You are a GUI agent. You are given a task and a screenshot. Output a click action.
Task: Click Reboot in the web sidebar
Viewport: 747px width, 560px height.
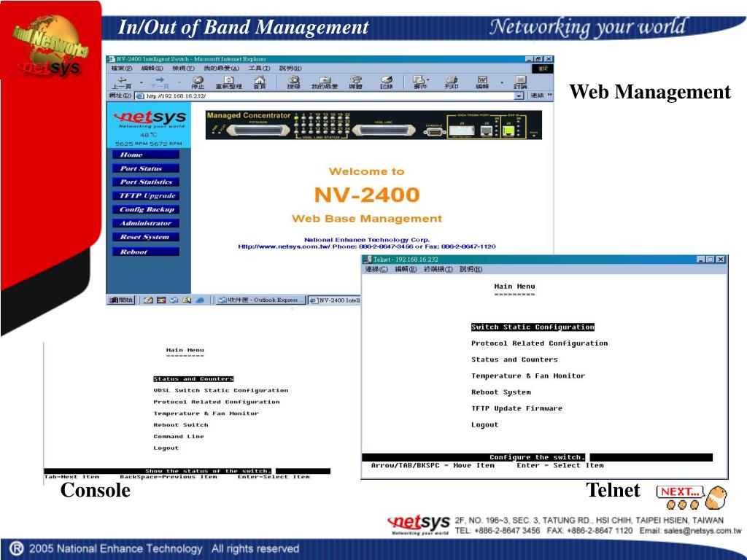146,252
